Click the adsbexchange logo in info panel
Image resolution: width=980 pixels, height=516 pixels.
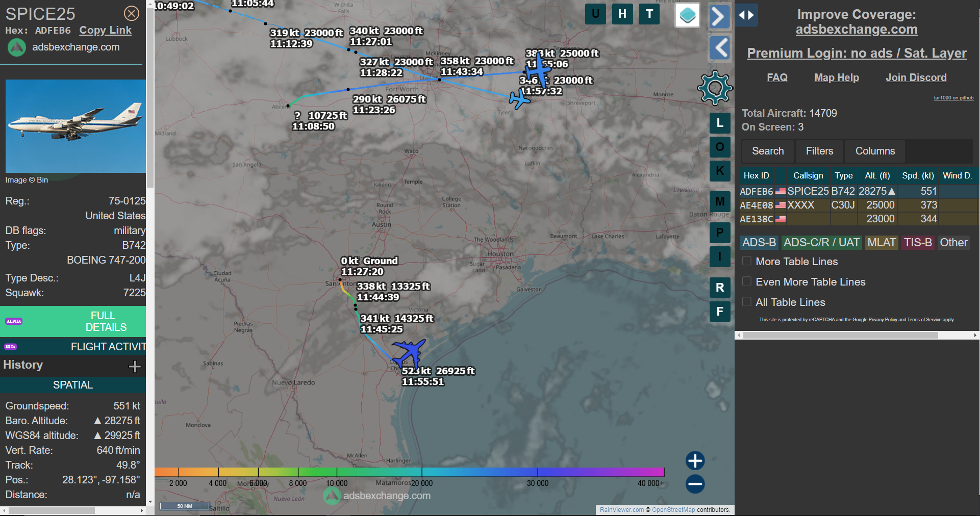17,47
